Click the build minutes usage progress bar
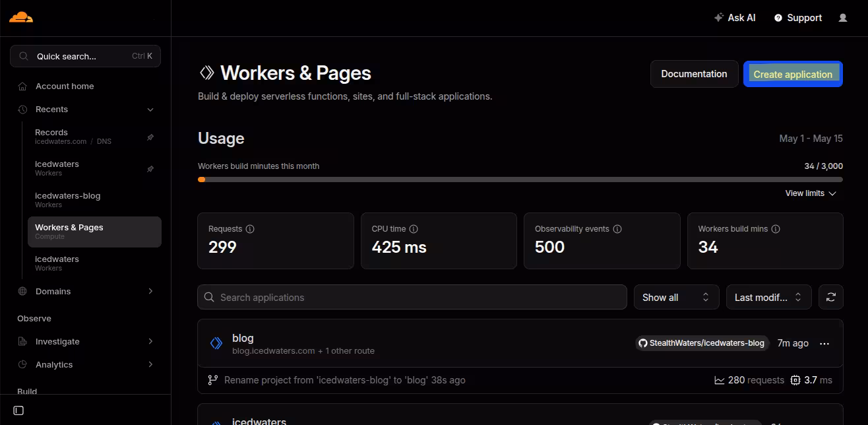This screenshot has height=425, width=868. 520,179
